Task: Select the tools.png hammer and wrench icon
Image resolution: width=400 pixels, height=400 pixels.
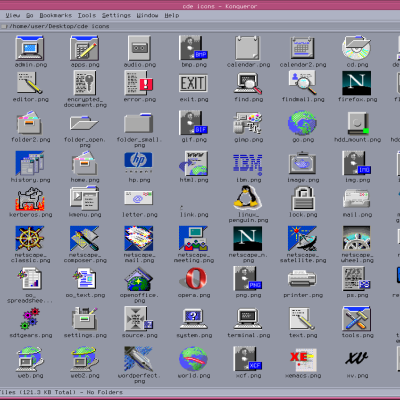Action: coord(357,319)
